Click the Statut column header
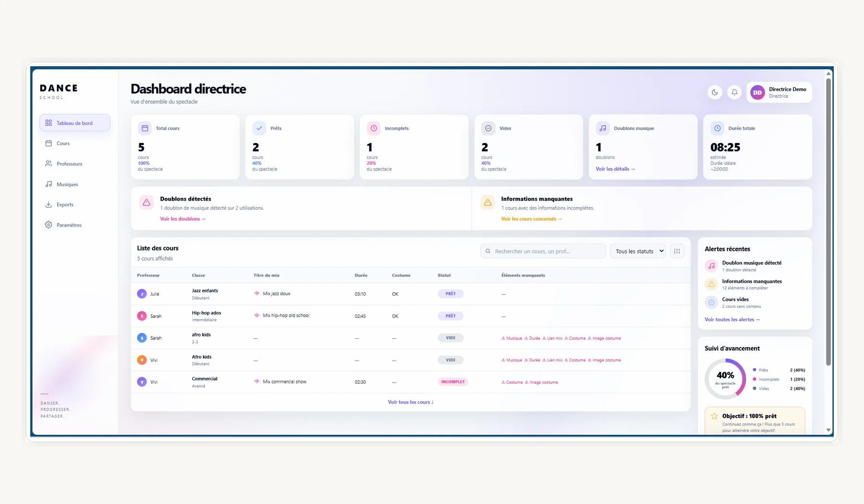This screenshot has width=864, height=504. [444, 276]
